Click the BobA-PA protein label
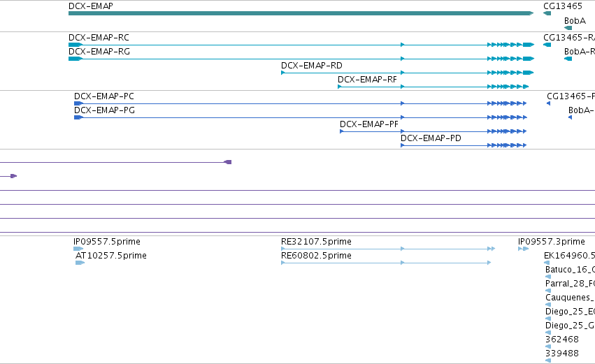Viewport: 595px width, 364px height. click(581, 110)
